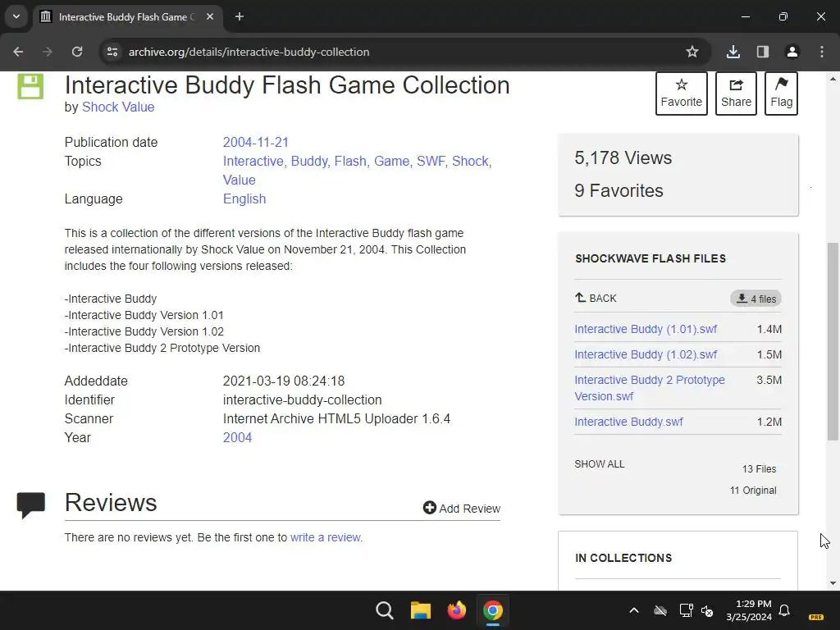Open the Interactive topic link

(x=253, y=162)
